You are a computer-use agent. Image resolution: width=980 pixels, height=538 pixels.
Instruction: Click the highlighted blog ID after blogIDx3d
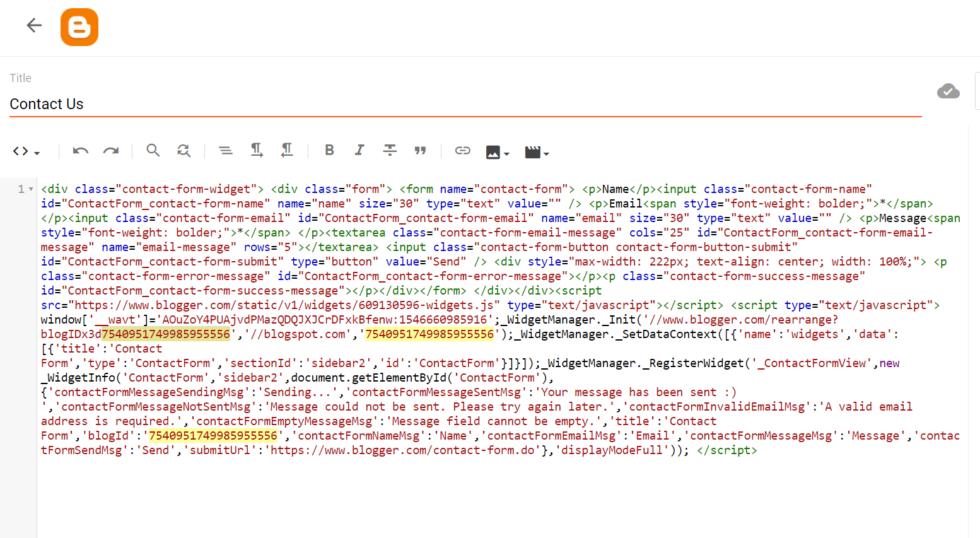click(166, 334)
